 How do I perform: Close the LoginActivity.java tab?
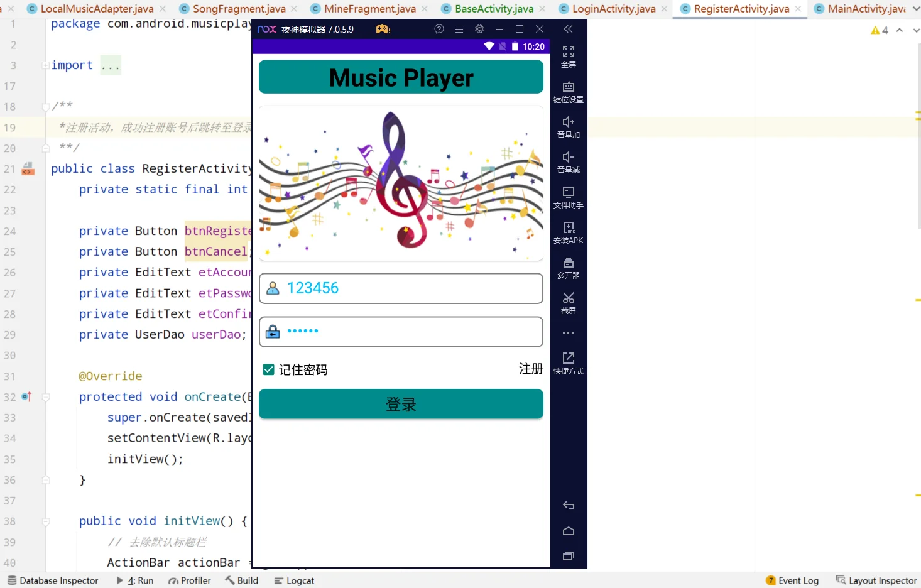pyautogui.click(x=664, y=9)
